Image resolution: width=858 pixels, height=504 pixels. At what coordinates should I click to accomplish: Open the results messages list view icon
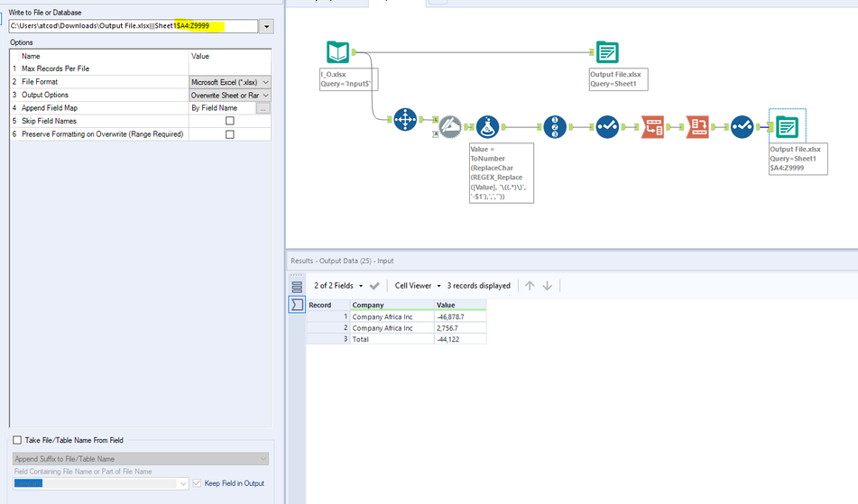point(297,287)
